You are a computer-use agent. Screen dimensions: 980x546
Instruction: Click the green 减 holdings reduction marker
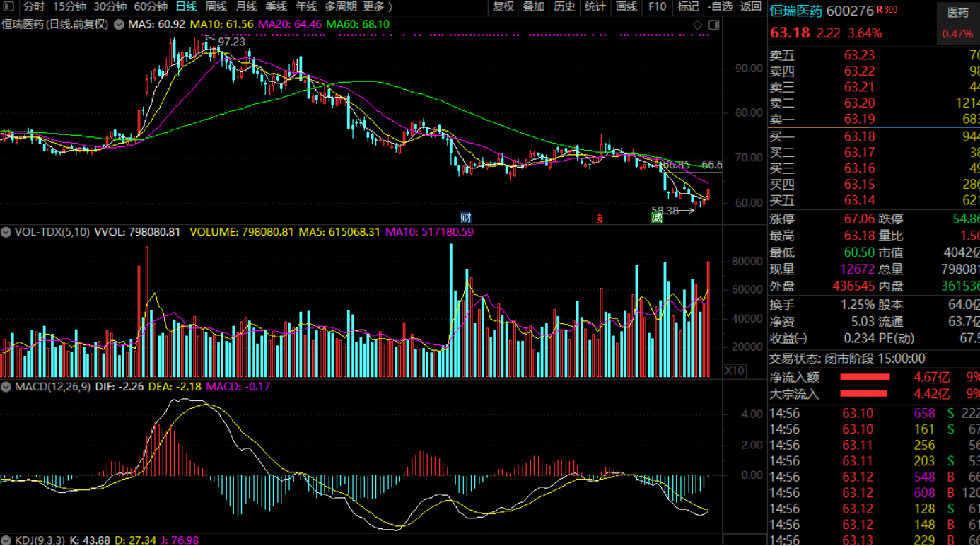coord(657,218)
